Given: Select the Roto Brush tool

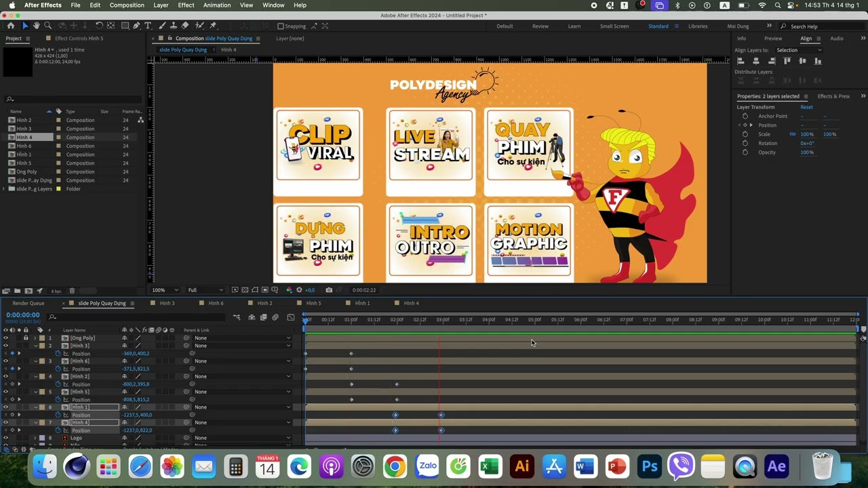Looking at the screenshot, I should (199, 26).
